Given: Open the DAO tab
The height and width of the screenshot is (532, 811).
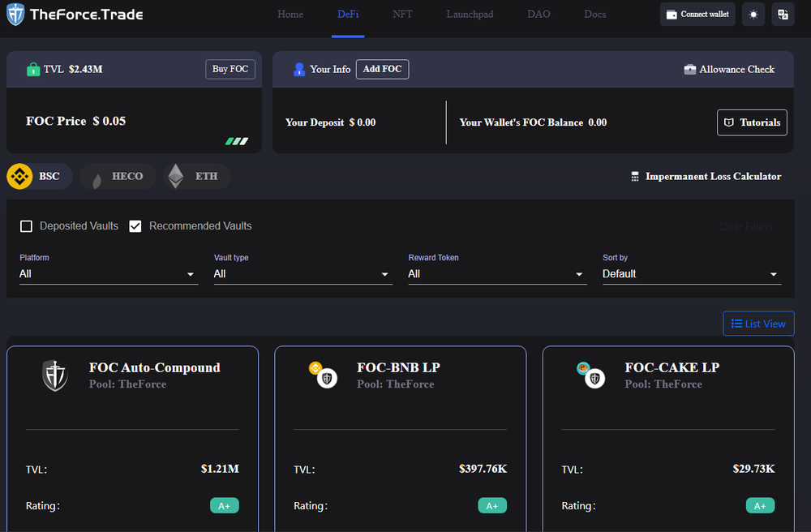Looking at the screenshot, I should (539, 15).
